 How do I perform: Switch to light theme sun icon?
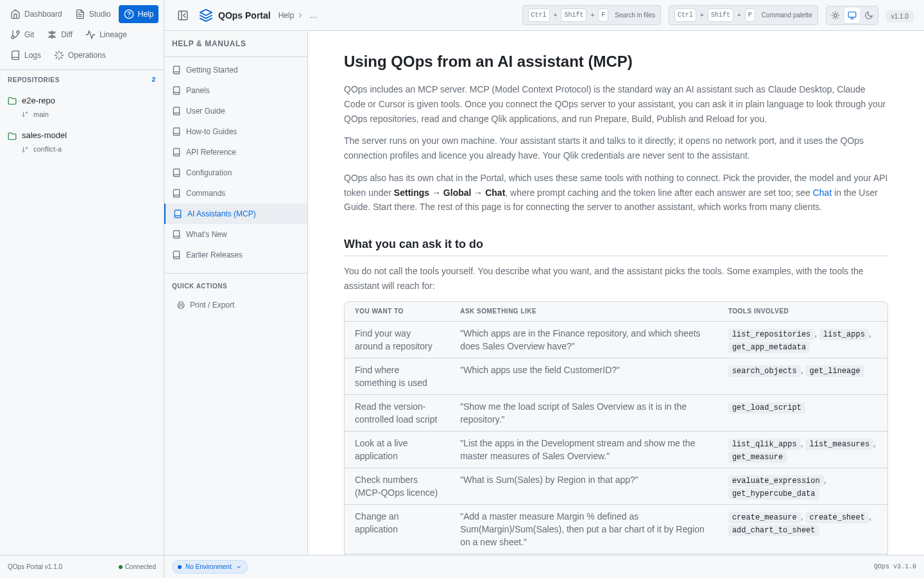tap(835, 15)
